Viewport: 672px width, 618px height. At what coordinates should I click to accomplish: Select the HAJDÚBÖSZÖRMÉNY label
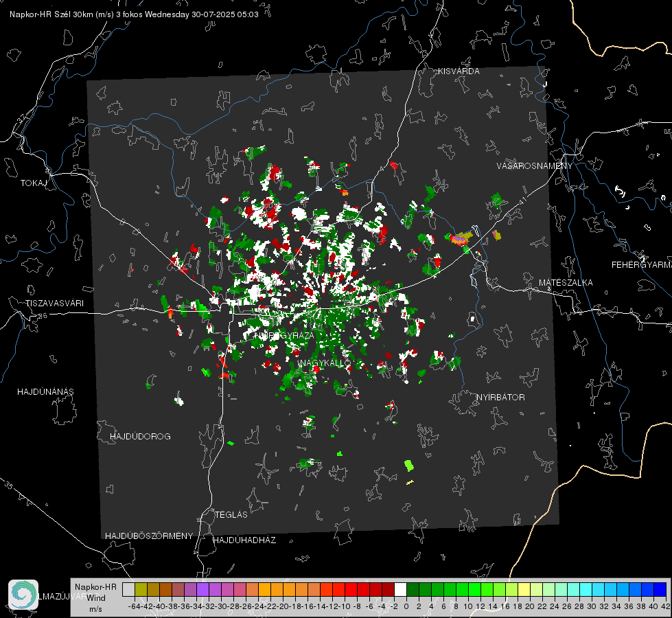coord(149,536)
